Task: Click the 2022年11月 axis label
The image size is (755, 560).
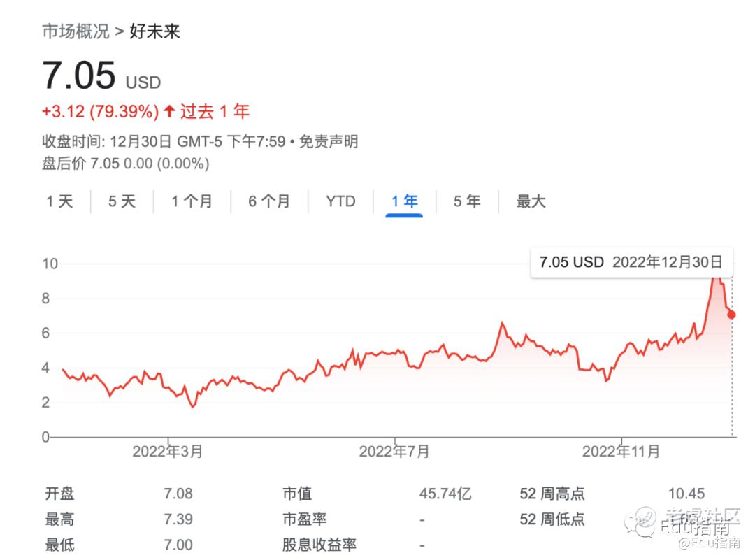Action: point(621,452)
